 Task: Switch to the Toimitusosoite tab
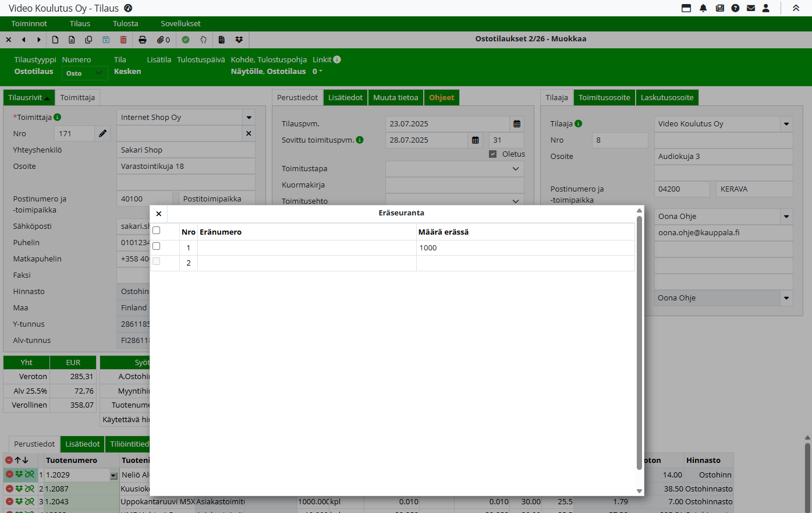click(x=604, y=98)
